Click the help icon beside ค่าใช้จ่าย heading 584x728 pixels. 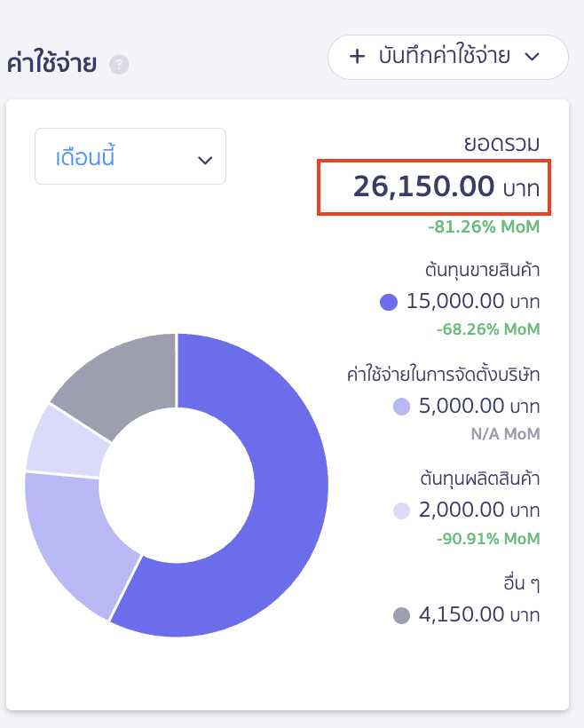coord(120,63)
